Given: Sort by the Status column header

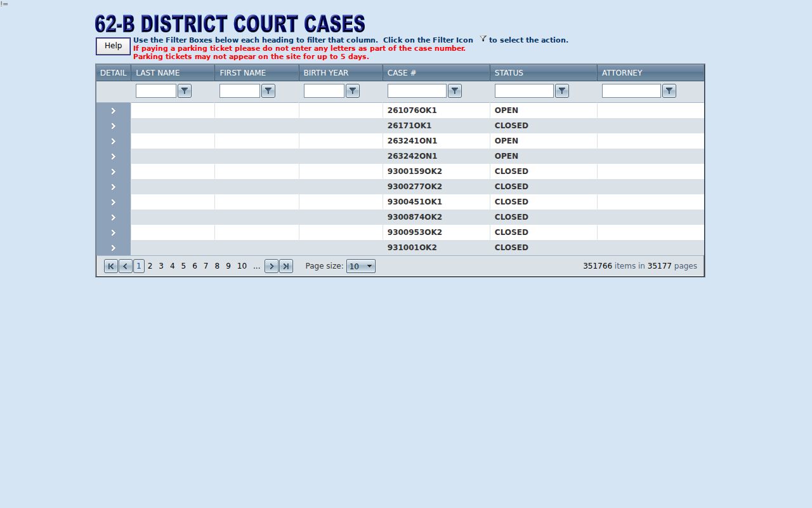Looking at the screenshot, I should click(x=509, y=73).
